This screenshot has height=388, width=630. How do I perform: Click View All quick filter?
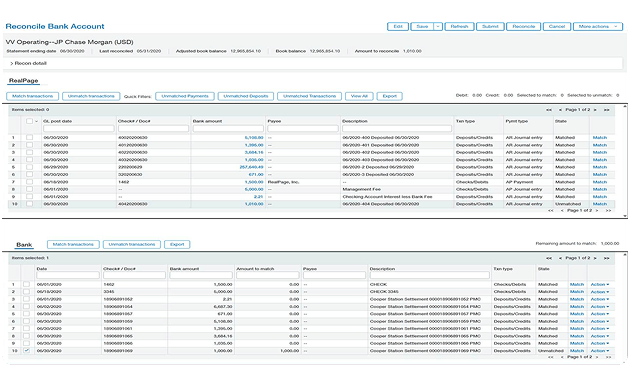coord(359,96)
